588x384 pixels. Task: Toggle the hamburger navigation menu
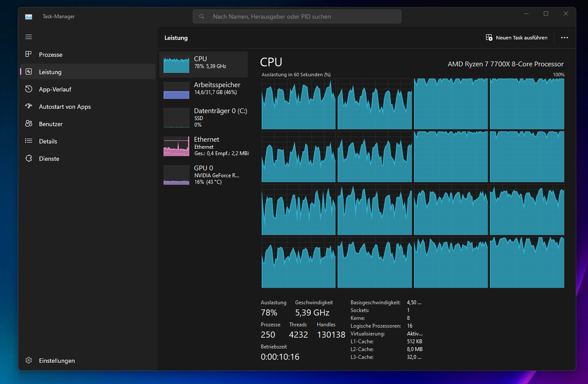click(29, 37)
